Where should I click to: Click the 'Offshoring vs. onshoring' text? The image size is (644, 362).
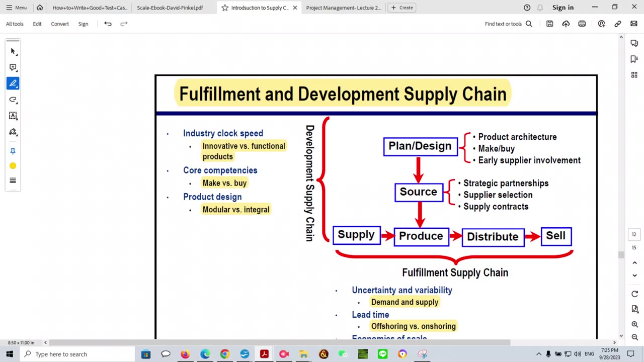click(414, 326)
